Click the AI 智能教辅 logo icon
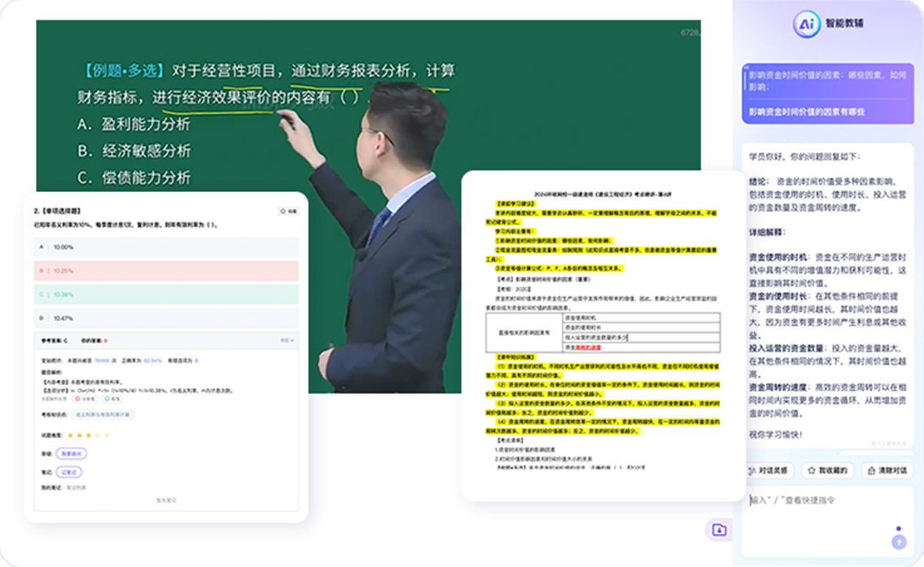 [x=806, y=24]
